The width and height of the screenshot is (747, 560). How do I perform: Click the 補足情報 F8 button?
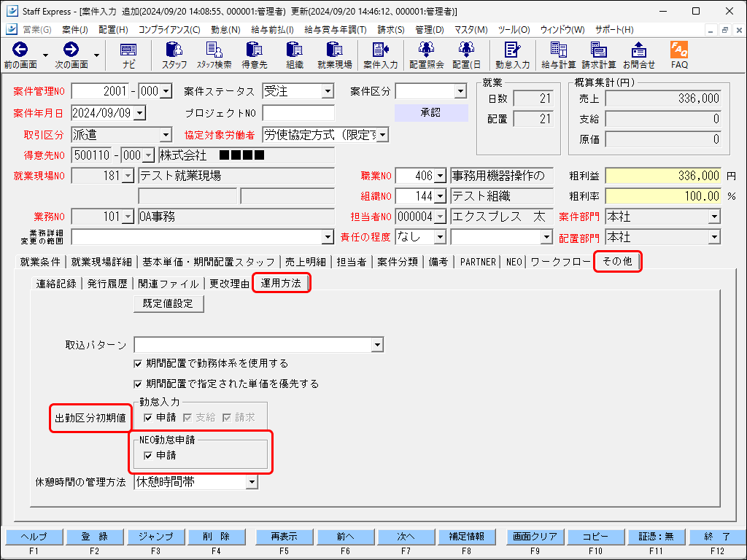[x=466, y=537]
